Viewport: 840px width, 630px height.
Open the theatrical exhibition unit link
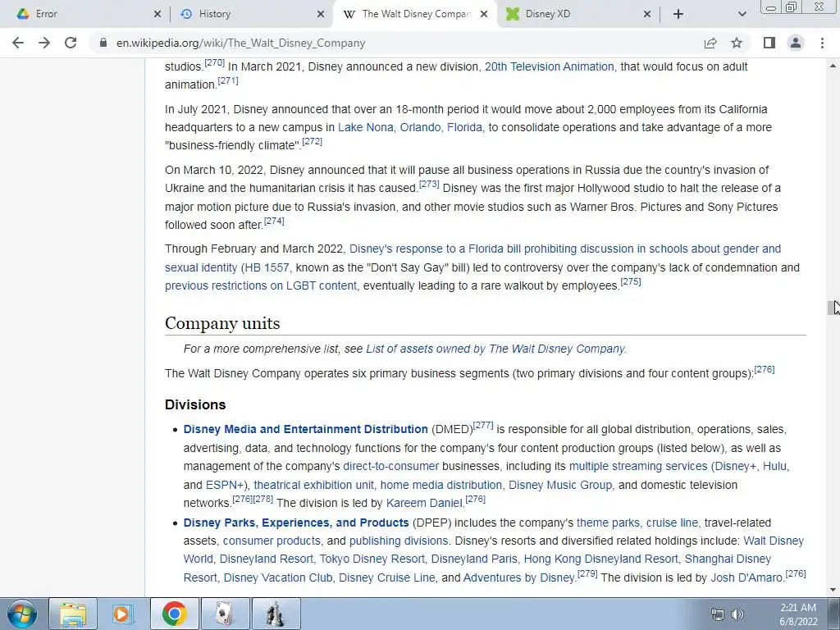(314, 486)
